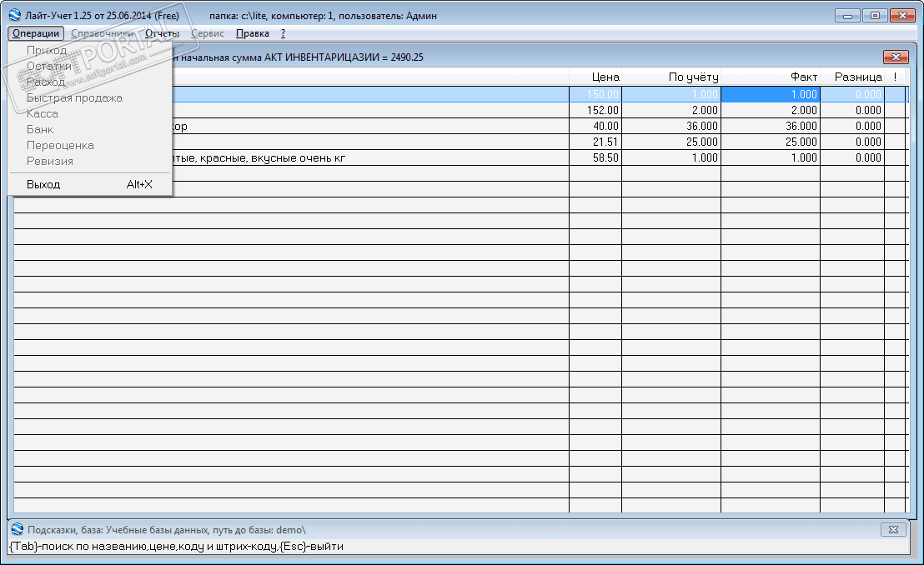
Task: Click Факт cell in the 152.00 row
Action: pyautogui.click(x=771, y=110)
